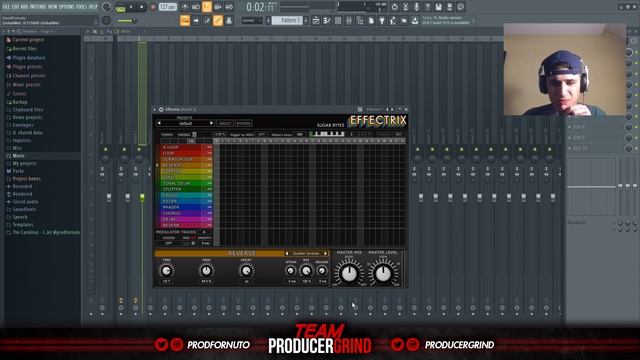The height and width of the screenshot is (360, 640).
Task: Click the save project disk icon
Action: [x=438, y=7]
